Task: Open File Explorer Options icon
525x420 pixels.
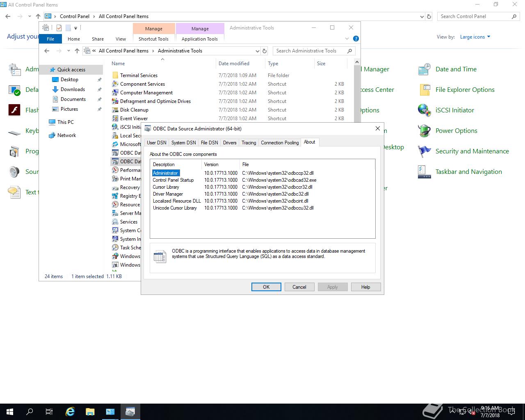Action: tap(424, 90)
